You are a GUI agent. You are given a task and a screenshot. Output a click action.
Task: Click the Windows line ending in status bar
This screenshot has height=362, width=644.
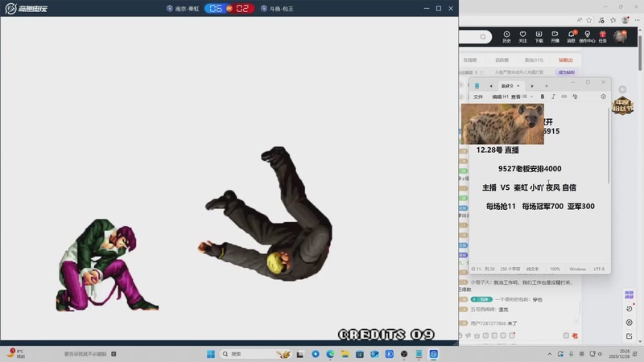coord(577,269)
